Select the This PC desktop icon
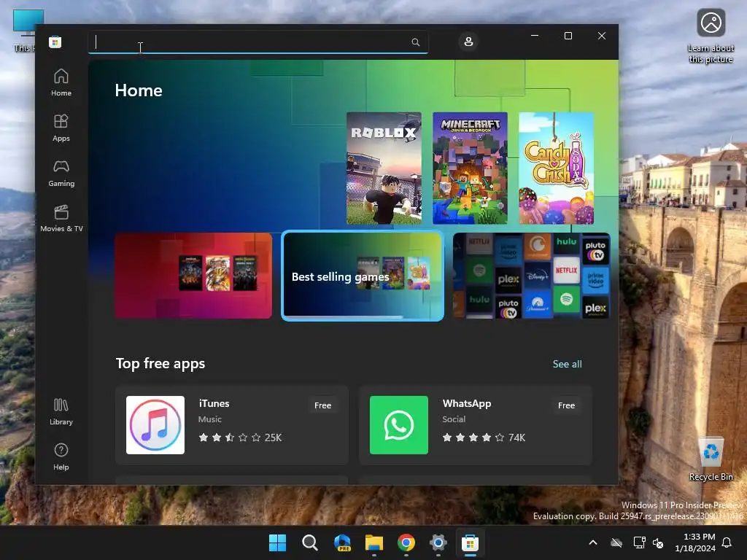 point(24,31)
